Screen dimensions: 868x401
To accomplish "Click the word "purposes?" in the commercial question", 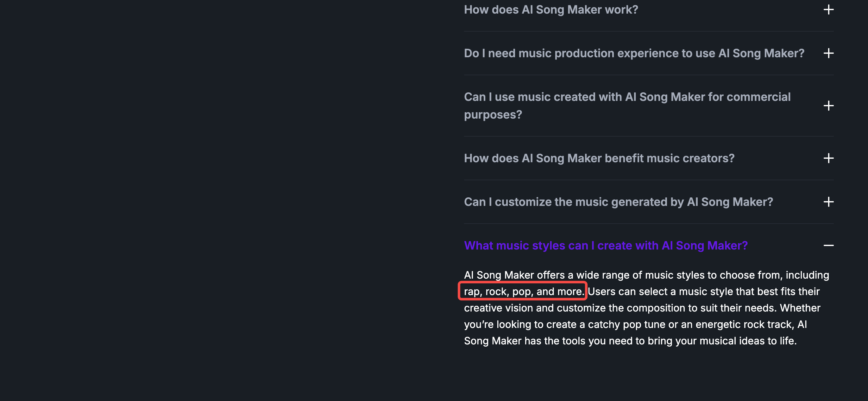I will coord(493,115).
